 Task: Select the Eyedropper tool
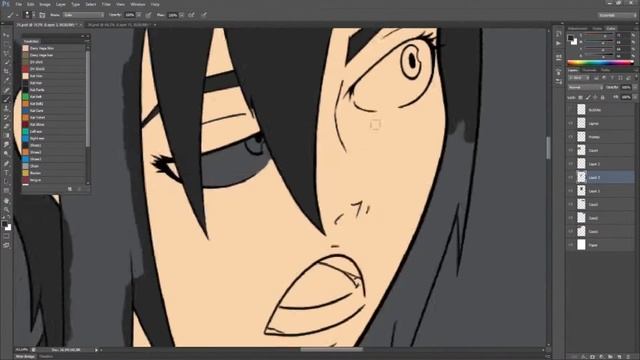coord(6,80)
